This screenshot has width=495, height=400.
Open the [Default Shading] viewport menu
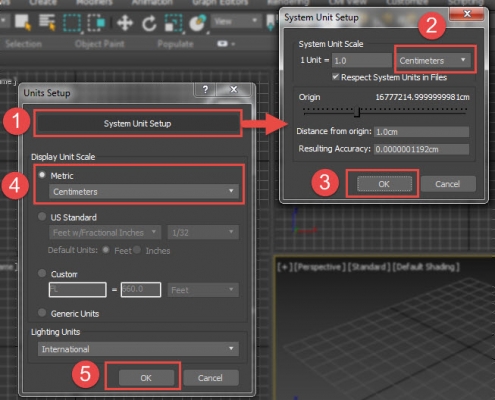(426, 267)
